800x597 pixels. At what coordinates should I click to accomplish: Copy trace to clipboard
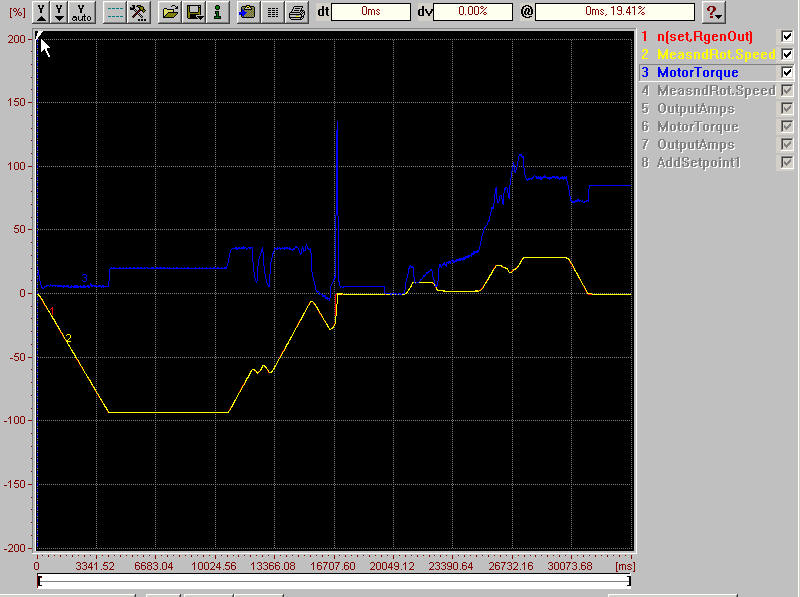(248, 12)
